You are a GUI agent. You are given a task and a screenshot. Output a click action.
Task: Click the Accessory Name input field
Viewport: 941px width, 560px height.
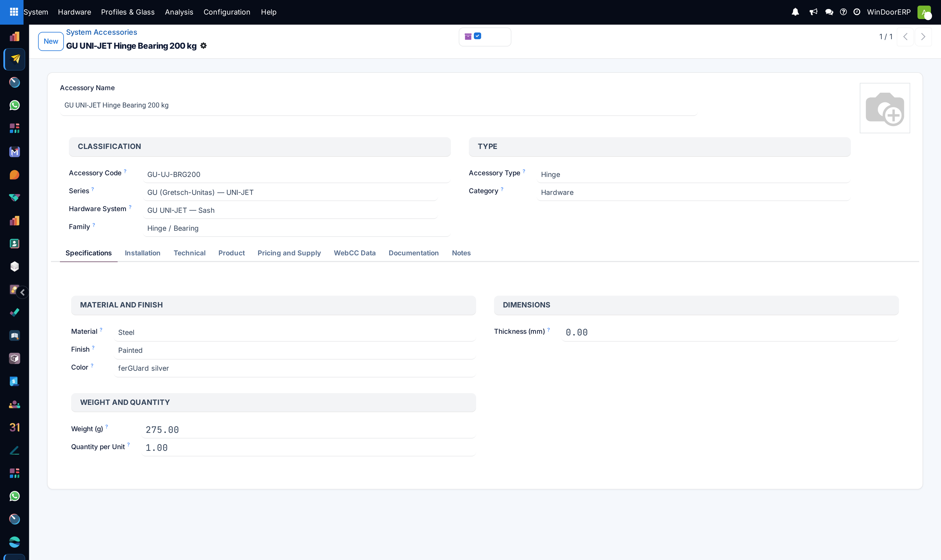pos(378,105)
